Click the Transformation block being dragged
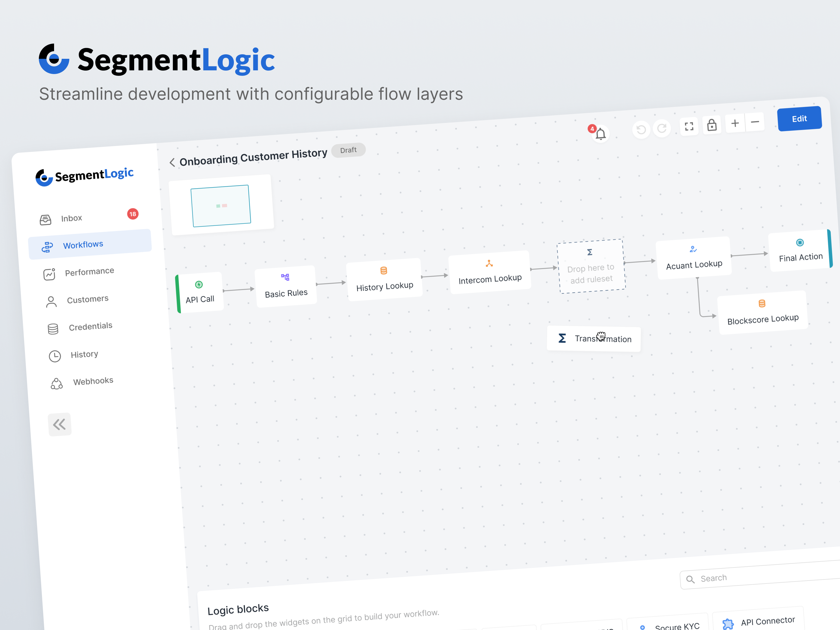Image resolution: width=840 pixels, height=630 pixels. (594, 339)
